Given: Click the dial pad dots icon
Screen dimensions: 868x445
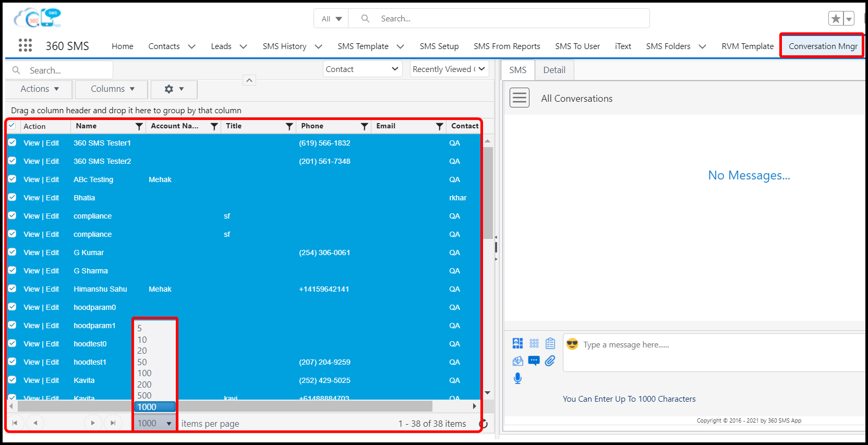Looking at the screenshot, I should click(x=534, y=343).
